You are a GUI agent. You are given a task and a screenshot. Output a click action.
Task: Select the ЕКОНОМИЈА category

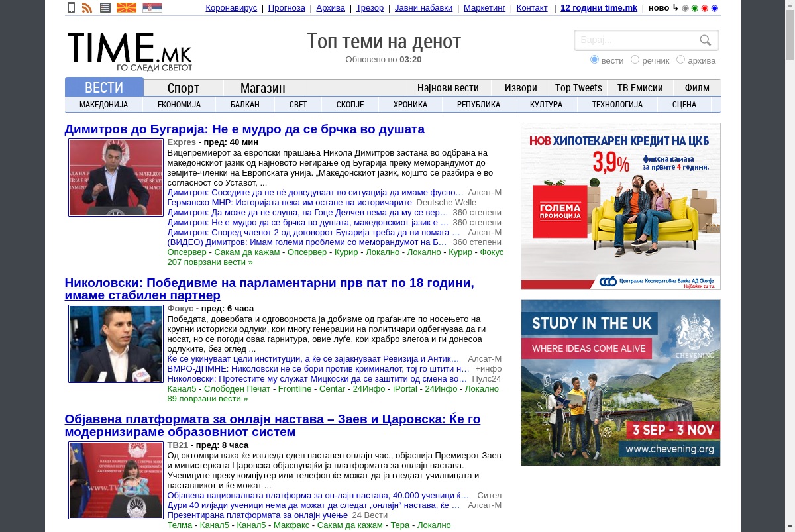(179, 105)
